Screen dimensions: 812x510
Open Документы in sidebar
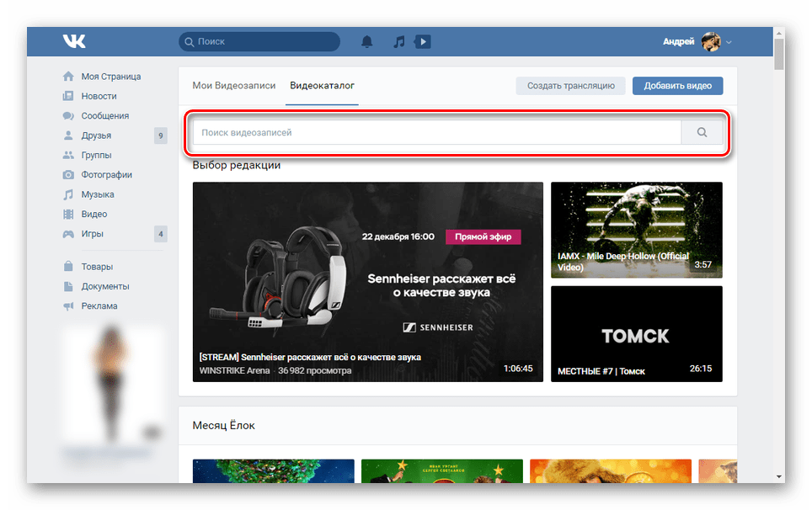(x=105, y=286)
